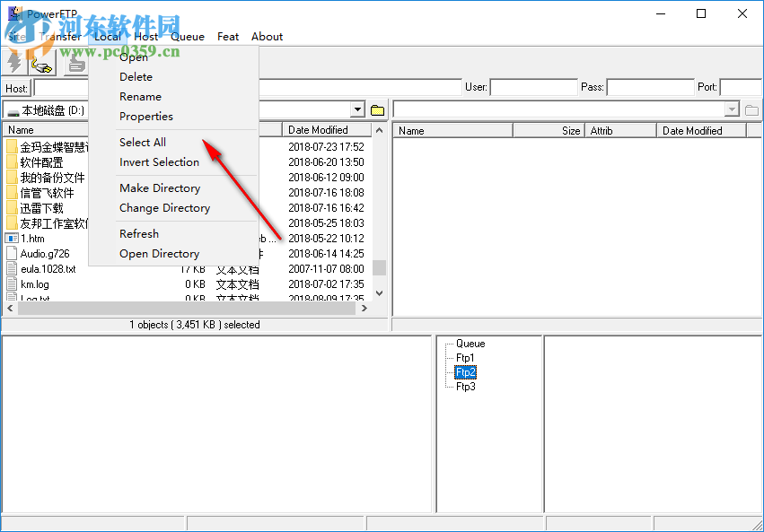
Task: Click Refresh in the context menu
Action: (139, 233)
